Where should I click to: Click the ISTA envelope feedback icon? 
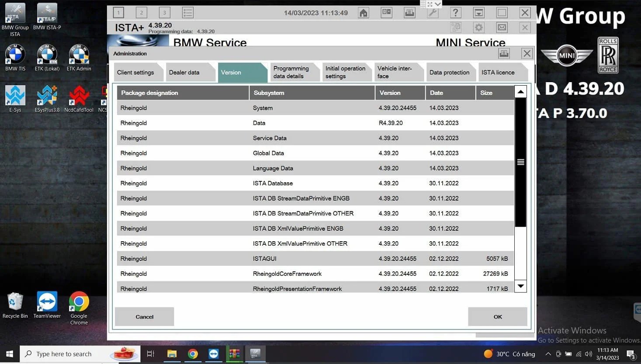pyautogui.click(x=502, y=28)
